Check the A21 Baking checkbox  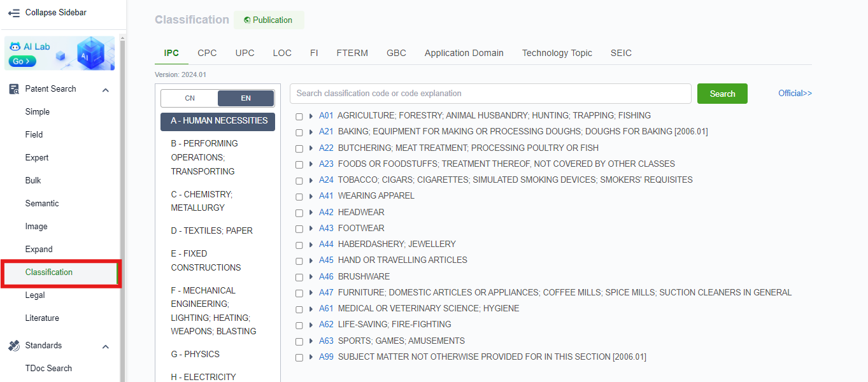point(299,132)
